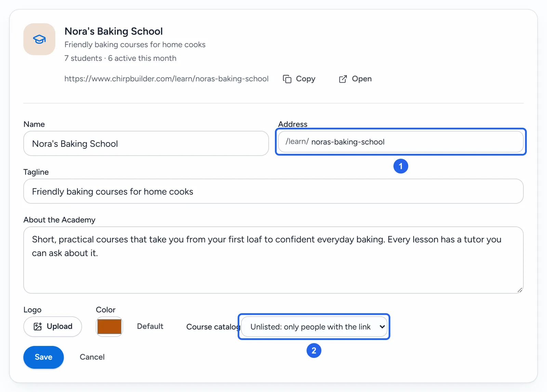Click the 'Nora's Baking School' heading
Viewport: 547px width, 392px height.
point(114,31)
